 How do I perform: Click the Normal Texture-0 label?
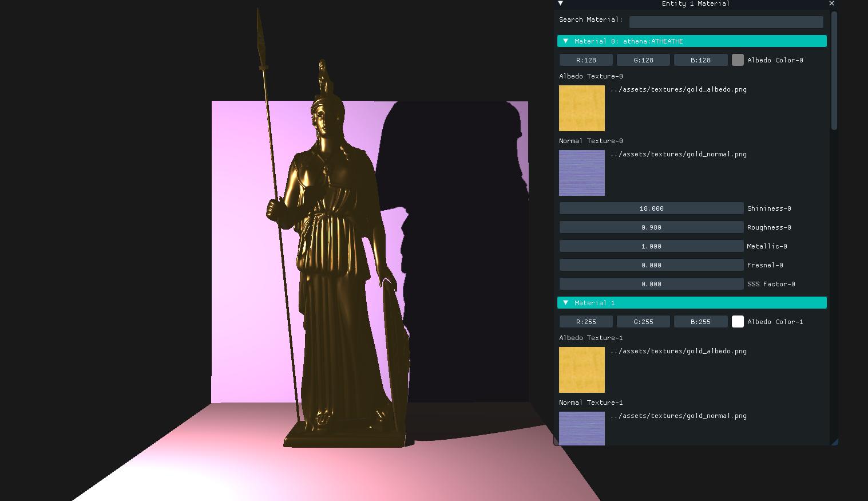point(591,141)
